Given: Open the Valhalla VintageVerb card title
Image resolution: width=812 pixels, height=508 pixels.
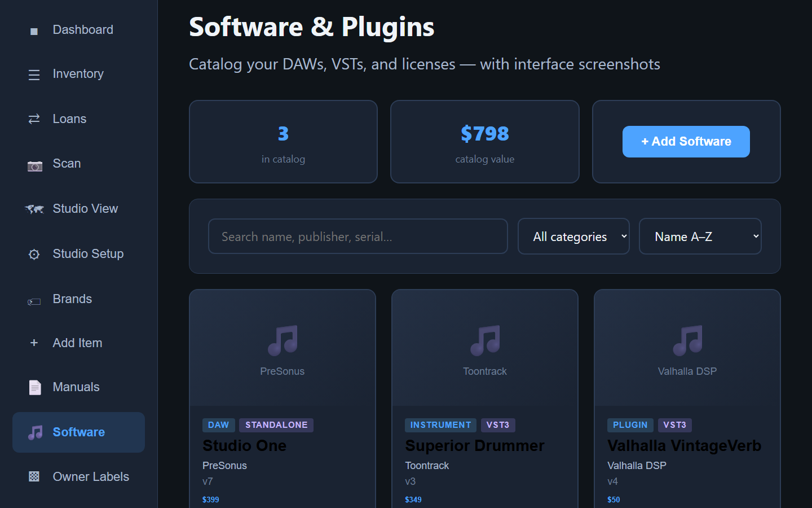Looking at the screenshot, I should [x=684, y=445].
